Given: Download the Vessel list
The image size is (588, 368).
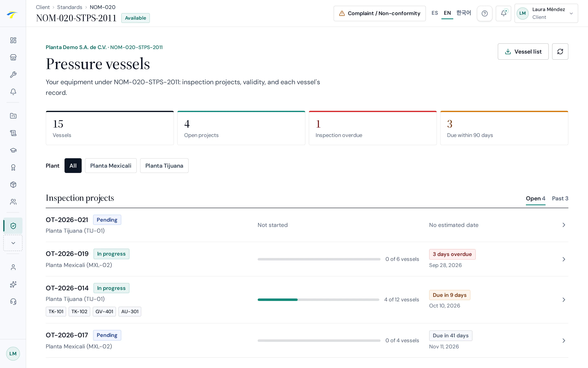Looking at the screenshot, I should pos(523,52).
